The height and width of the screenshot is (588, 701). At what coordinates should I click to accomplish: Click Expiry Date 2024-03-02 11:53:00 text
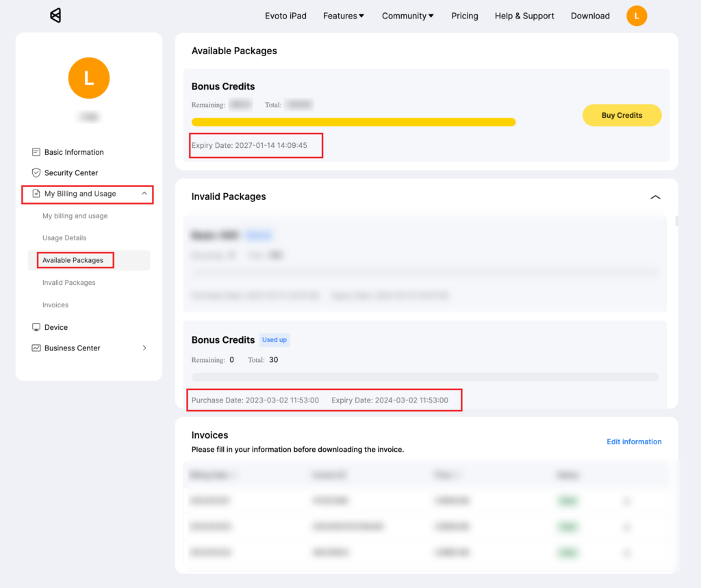390,400
